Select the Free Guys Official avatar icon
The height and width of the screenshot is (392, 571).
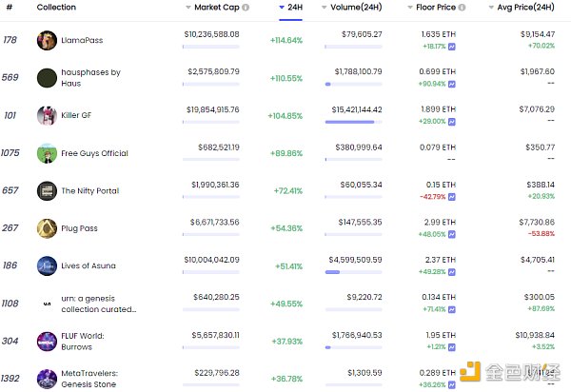click(x=47, y=153)
